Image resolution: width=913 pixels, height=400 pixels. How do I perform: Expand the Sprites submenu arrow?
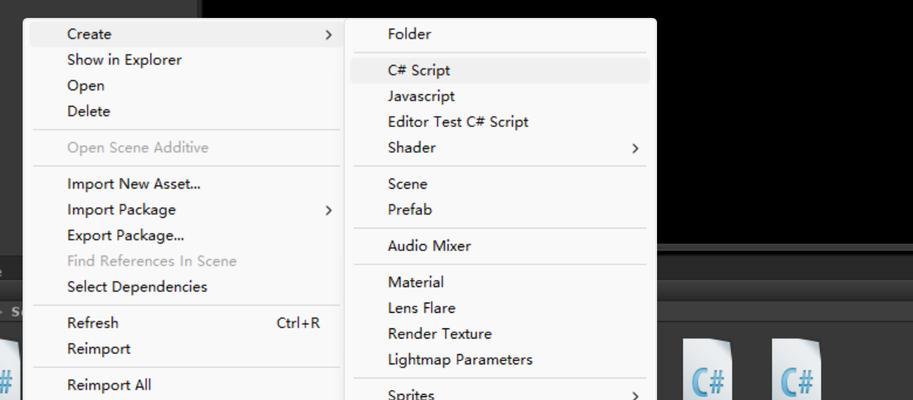pos(635,396)
